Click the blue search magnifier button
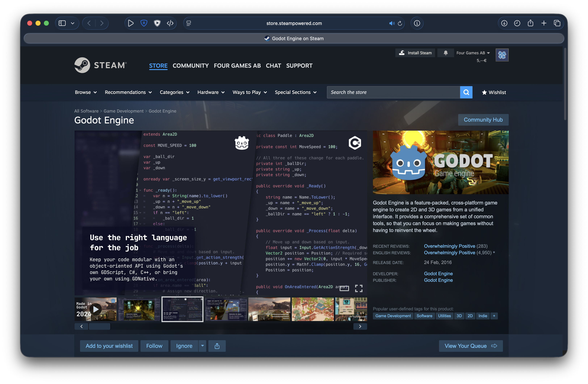588x384 pixels. pyautogui.click(x=466, y=92)
